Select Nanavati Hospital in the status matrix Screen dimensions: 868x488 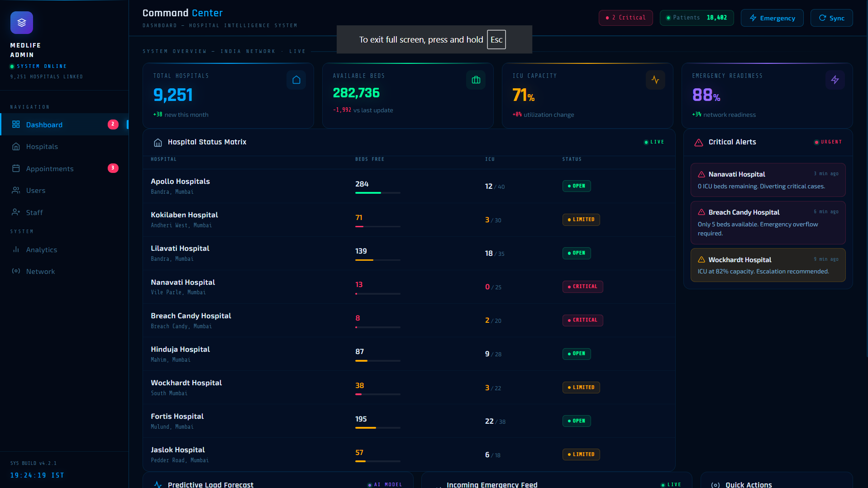[x=183, y=282]
